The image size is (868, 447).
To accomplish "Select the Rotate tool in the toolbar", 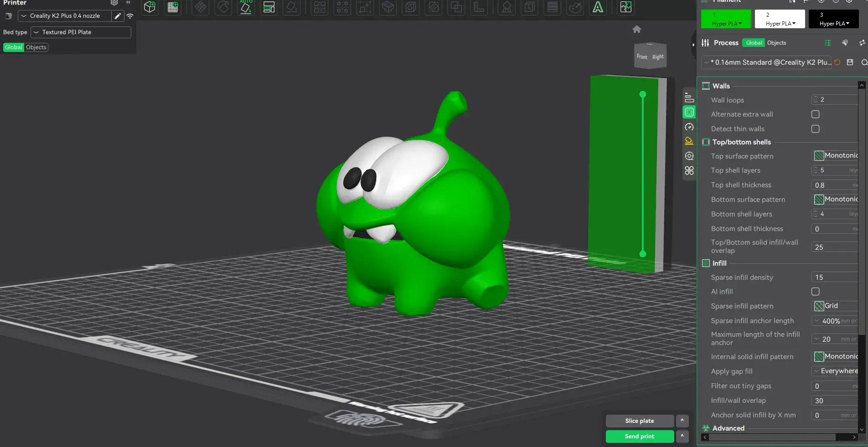I will (223, 7).
